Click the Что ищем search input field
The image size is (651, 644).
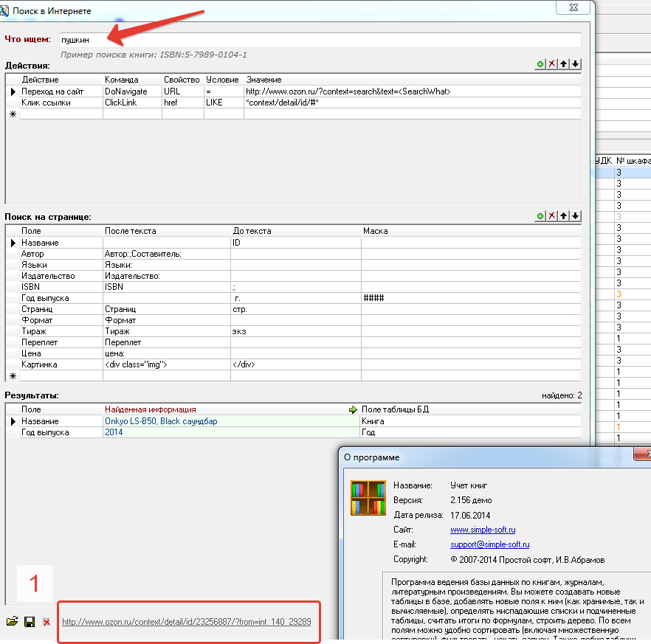[320, 40]
